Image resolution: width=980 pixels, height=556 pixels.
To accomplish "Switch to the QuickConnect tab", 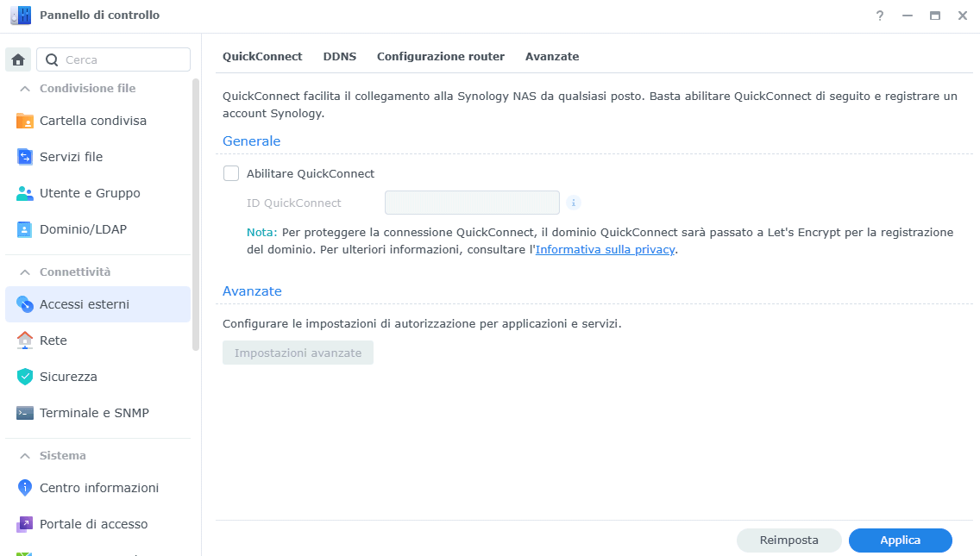I will (x=262, y=56).
